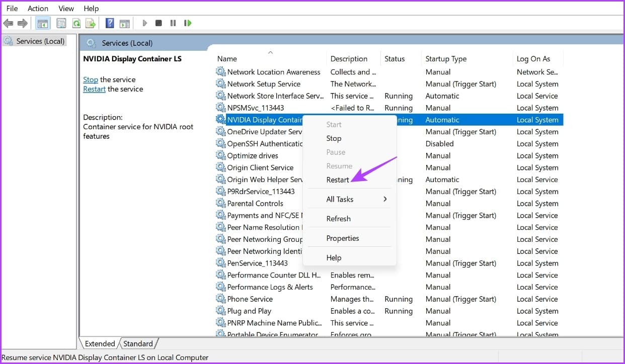Viewport: 625px width, 364px height.
Task: Click the Export List toolbar icon
Action: [x=91, y=23]
